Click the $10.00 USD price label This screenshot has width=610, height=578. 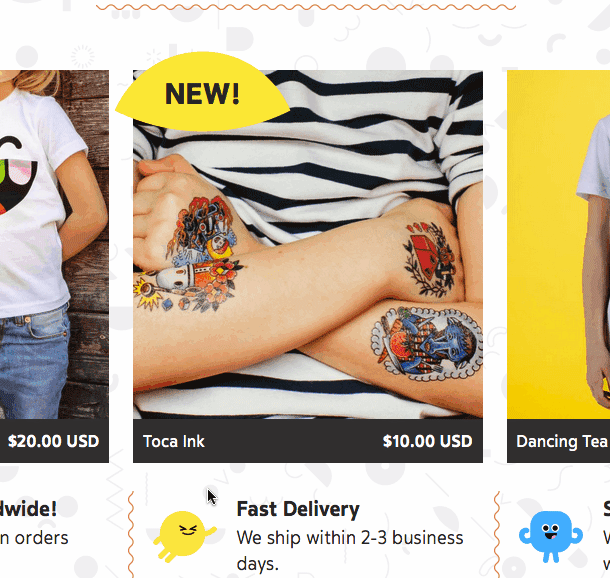[x=427, y=441]
